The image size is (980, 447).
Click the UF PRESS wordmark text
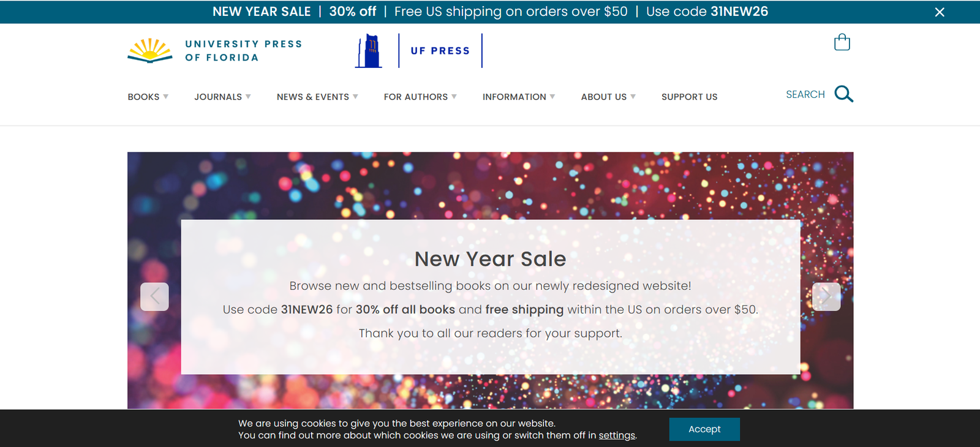click(x=440, y=51)
